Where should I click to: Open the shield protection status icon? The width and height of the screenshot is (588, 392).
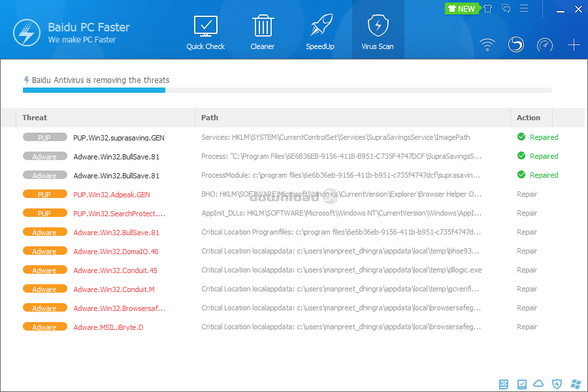point(557,384)
